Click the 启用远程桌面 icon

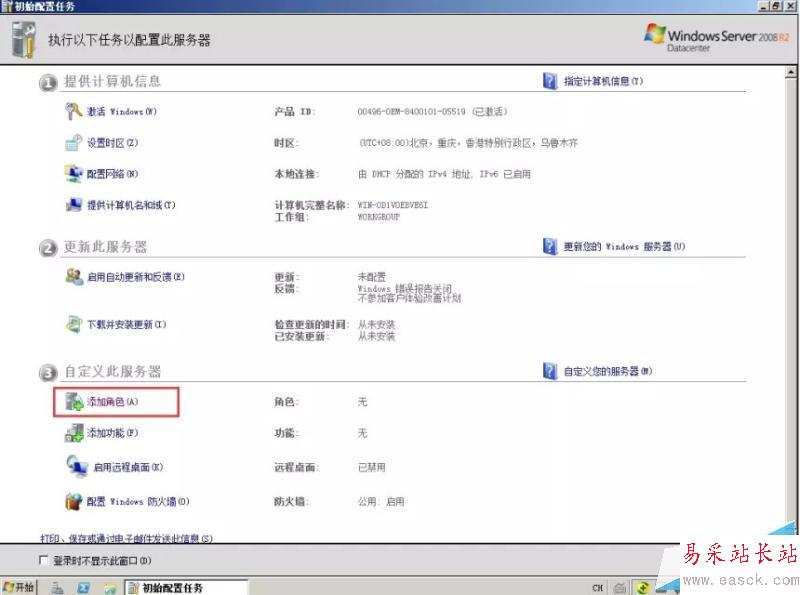click(77, 466)
